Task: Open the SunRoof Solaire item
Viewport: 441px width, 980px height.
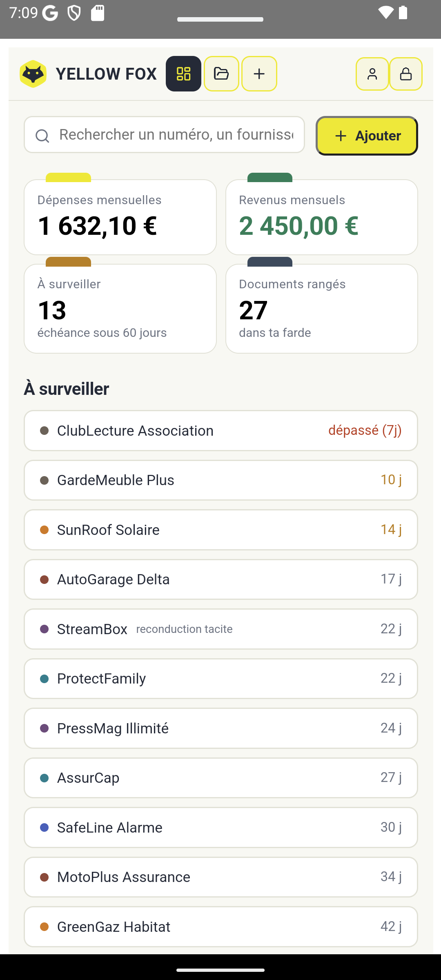Action: click(x=221, y=530)
